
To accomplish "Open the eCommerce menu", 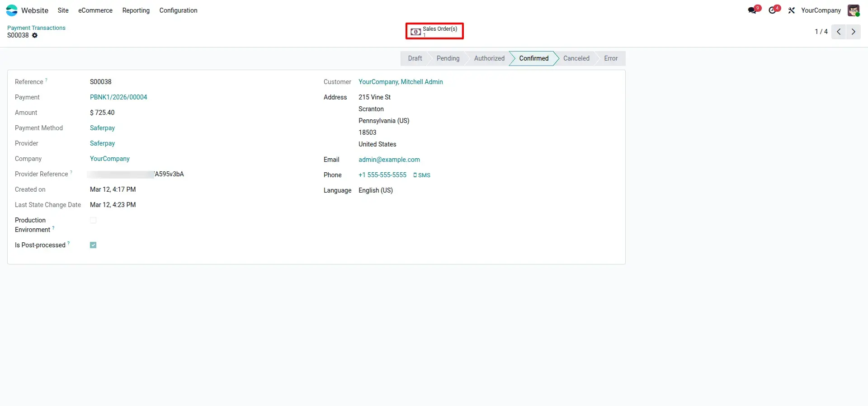I will [x=95, y=10].
